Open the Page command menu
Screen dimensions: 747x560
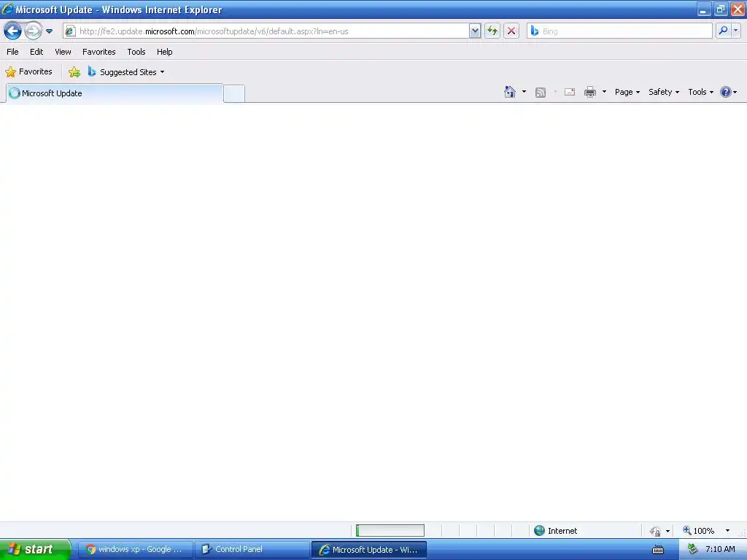[x=627, y=92]
